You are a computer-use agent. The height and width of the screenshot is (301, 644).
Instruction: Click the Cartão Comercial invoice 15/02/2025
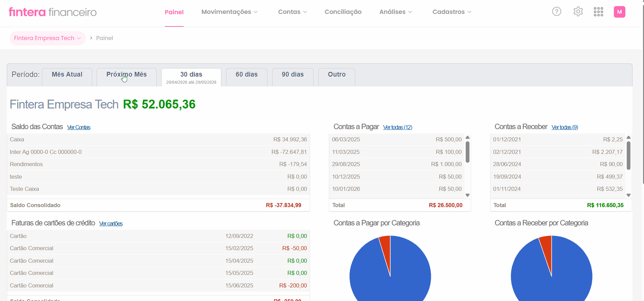click(158, 248)
